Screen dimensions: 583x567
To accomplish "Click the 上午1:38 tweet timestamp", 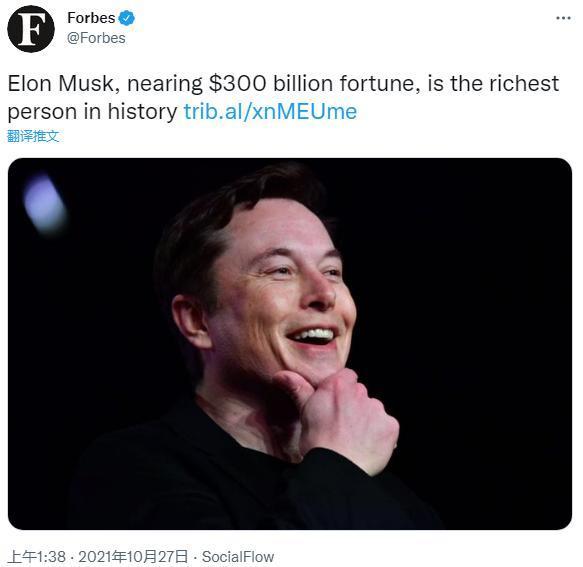I will (x=36, y=557).
